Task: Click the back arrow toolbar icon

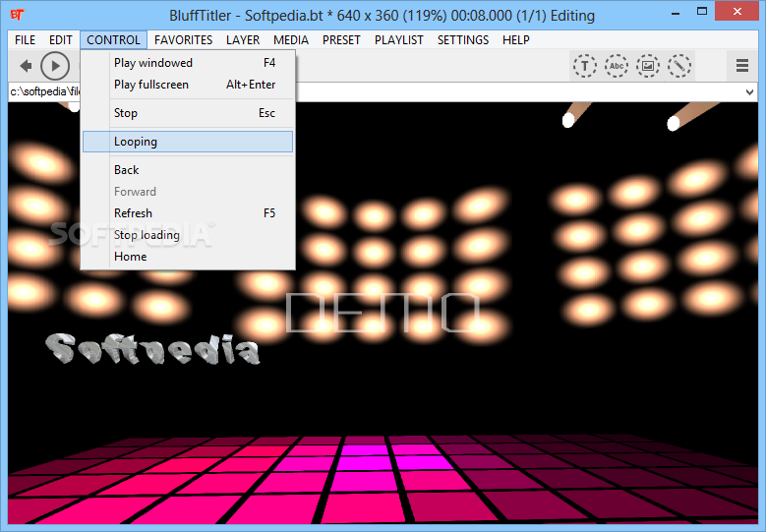Action: pos(26,66)
